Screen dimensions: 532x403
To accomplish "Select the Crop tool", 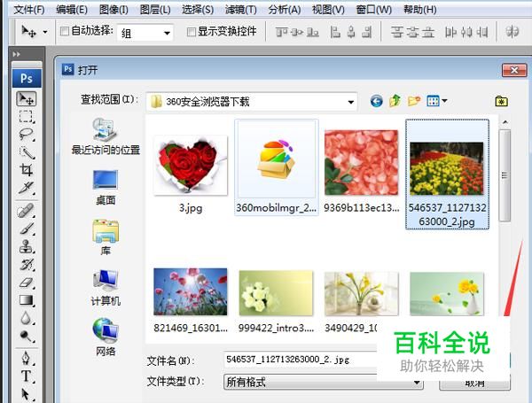I will point(26,169).
